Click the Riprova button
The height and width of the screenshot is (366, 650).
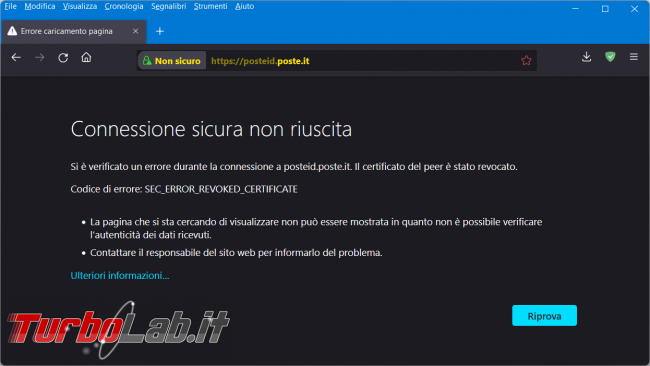point(544,316)
